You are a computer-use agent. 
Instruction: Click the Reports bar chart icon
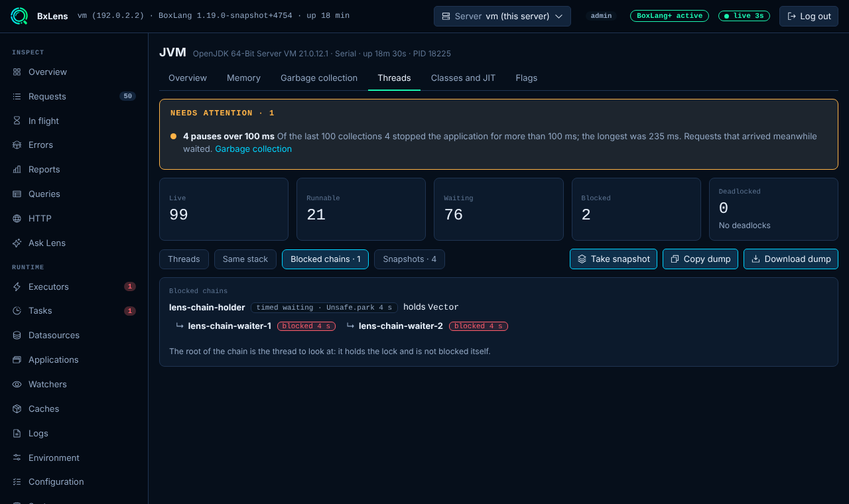click(17, 169)
